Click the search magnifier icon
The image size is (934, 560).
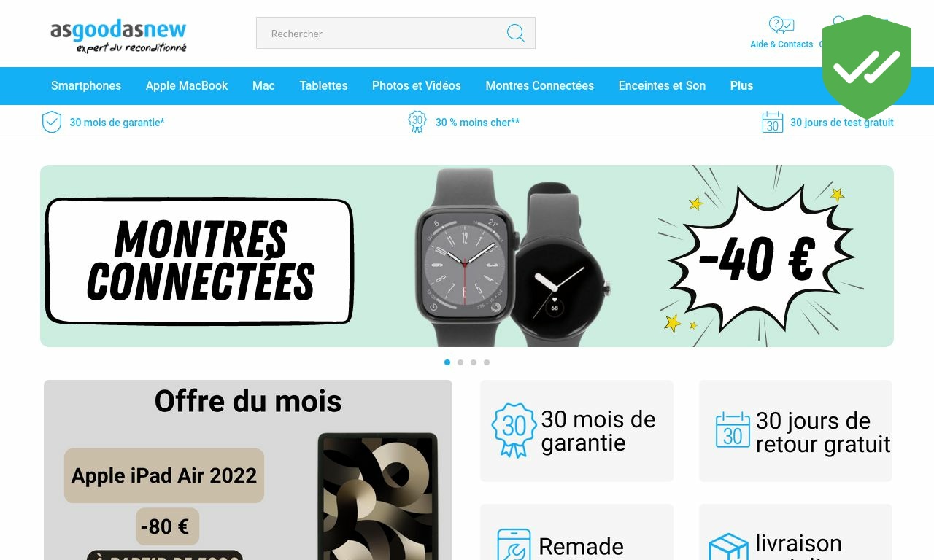[x=516, y=33]
